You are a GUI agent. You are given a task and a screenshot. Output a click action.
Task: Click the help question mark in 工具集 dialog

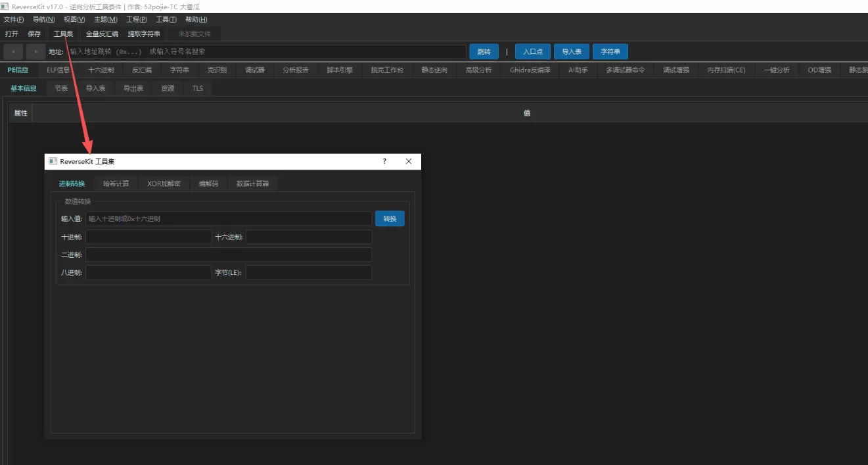click(384, 161)
